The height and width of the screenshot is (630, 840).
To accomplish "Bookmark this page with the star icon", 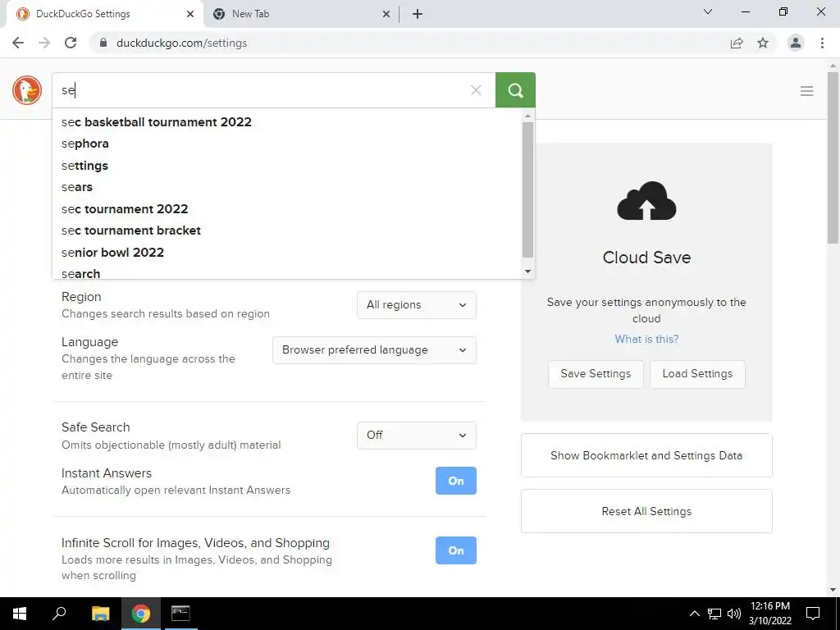I will pos(763,43).
